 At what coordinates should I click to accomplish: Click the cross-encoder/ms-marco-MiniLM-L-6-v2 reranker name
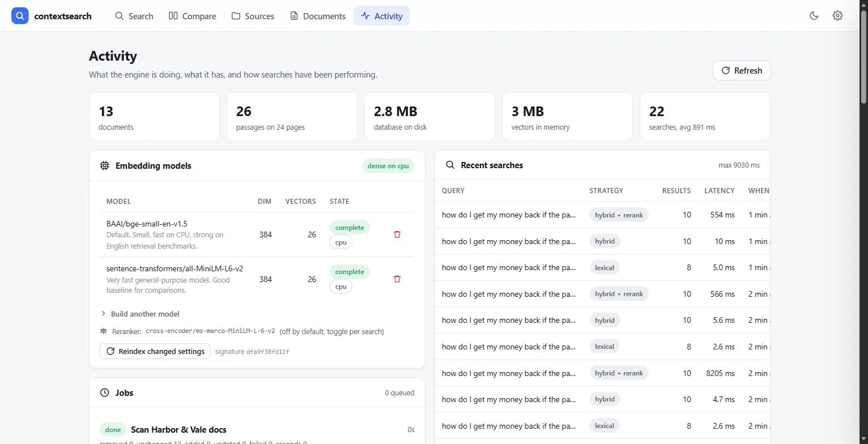tap(210, 331)
